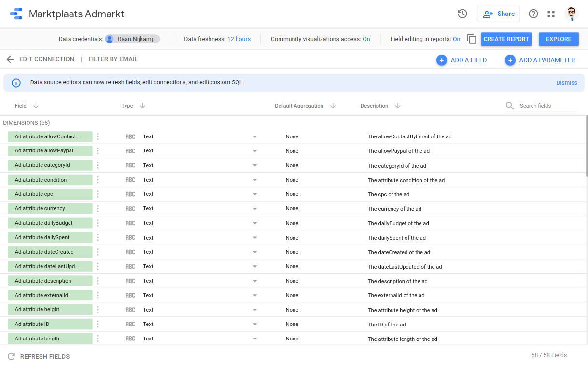Sort by Field column arrow

coord(36,106)
